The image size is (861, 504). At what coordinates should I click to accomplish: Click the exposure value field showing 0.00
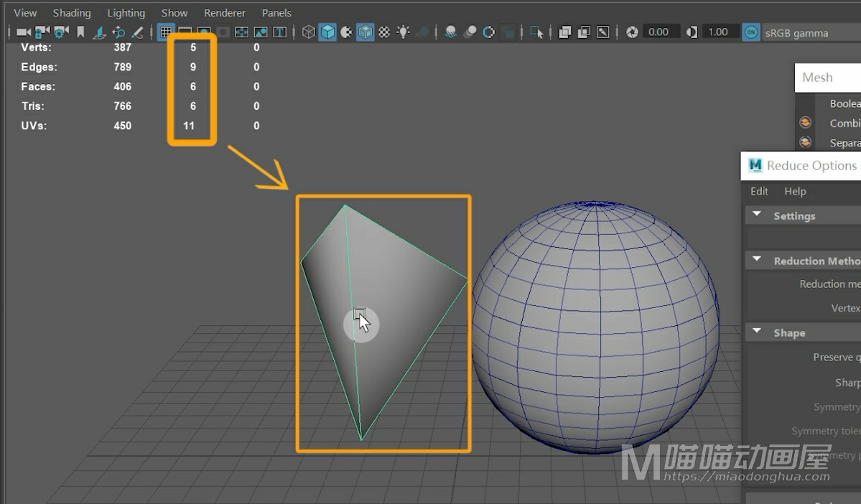(x=658, y=32)
